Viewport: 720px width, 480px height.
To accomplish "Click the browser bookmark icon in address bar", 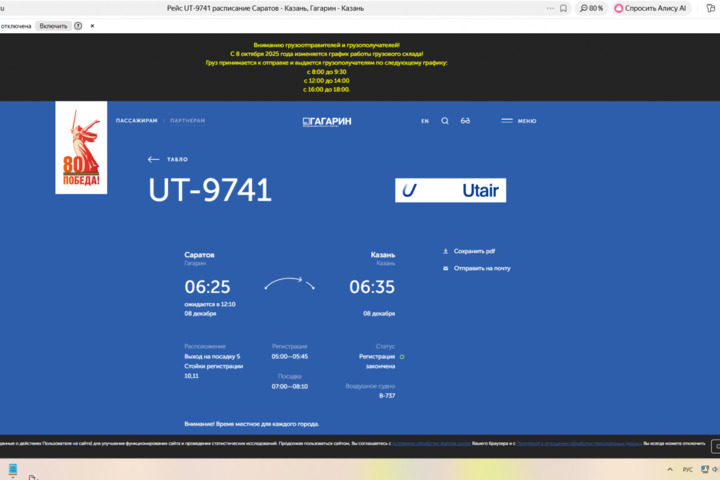I will (x=564, y=8).
